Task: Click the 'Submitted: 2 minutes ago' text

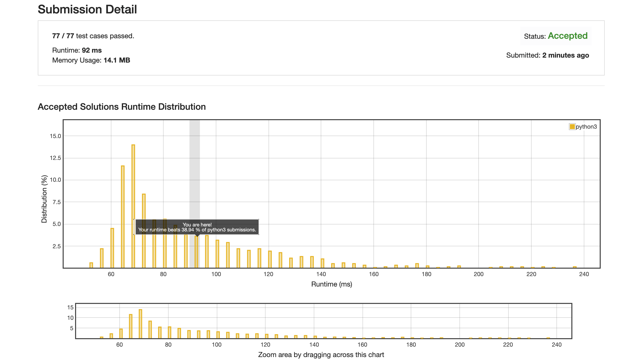Action: point(547,55)
